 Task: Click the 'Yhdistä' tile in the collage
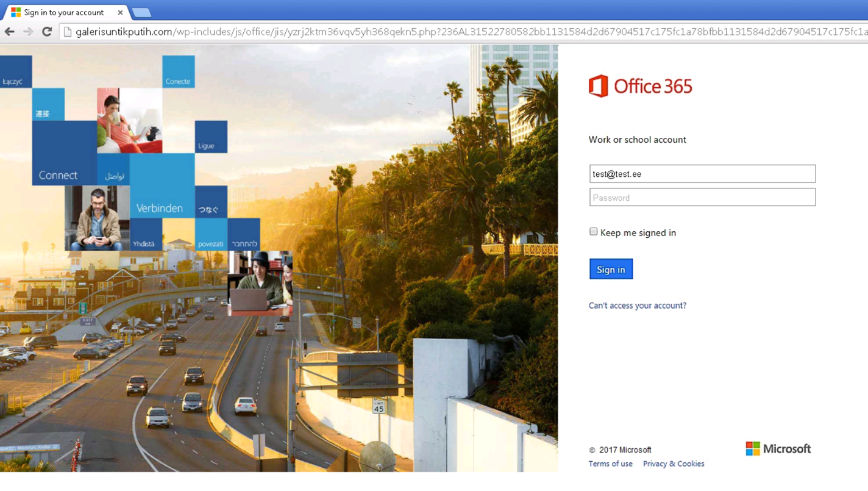[146, 234]
